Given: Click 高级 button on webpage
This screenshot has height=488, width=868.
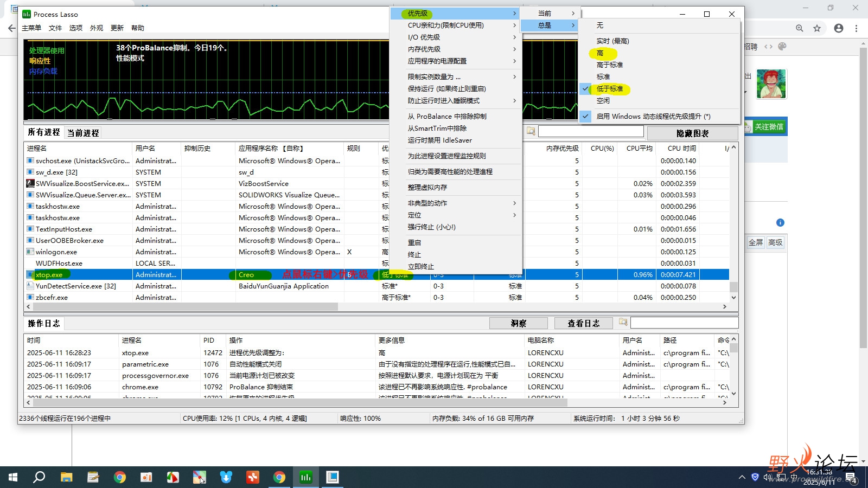Looking at the screenshot, I should [x=775, y=242].
